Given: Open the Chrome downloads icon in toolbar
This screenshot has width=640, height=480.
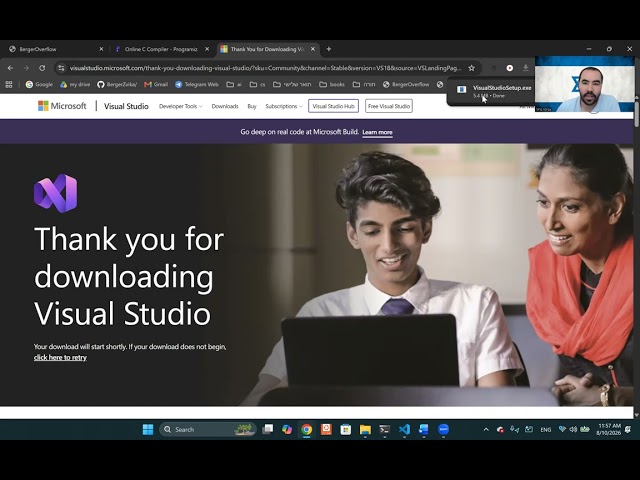Looking at the screenshot, I should (x=526, y=68).
